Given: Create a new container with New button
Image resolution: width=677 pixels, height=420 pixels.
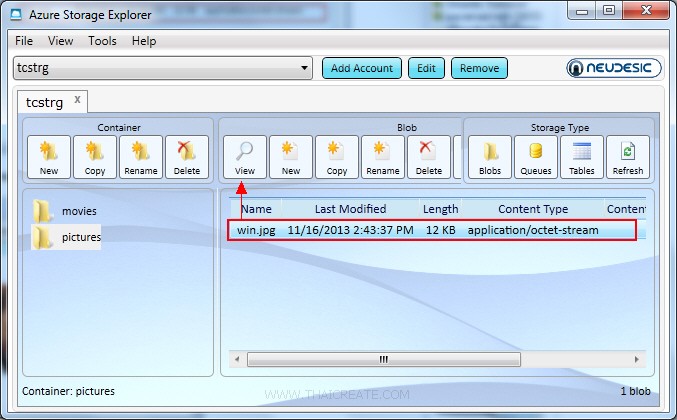Looking at the screenshot, I should (49, 157).
